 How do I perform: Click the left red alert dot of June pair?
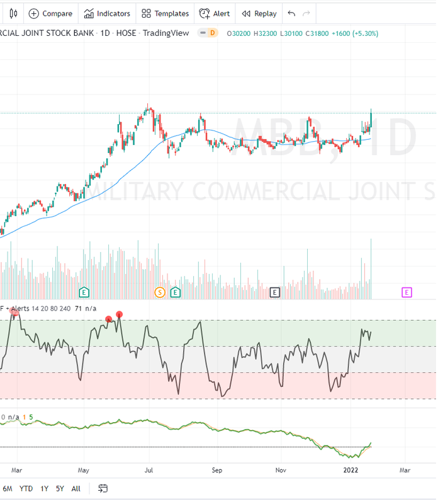pos(109,319)
